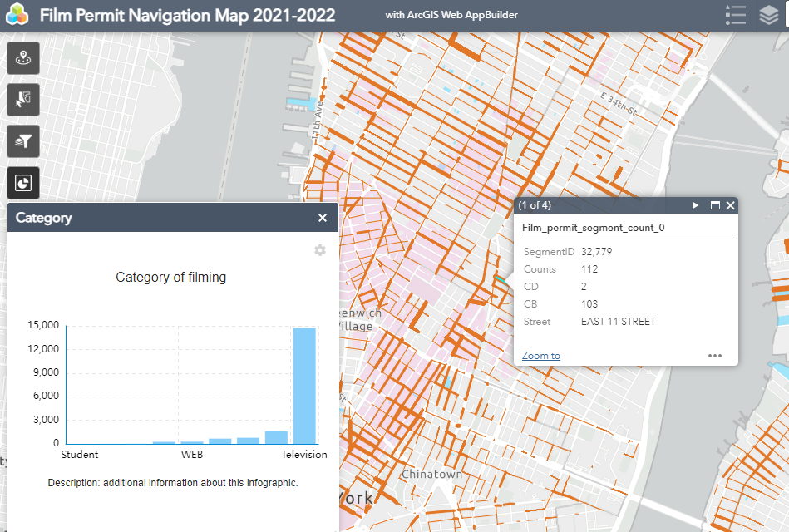Activate the Select features widget
This screenshot has width=789, height=532.
click(23, 100)
